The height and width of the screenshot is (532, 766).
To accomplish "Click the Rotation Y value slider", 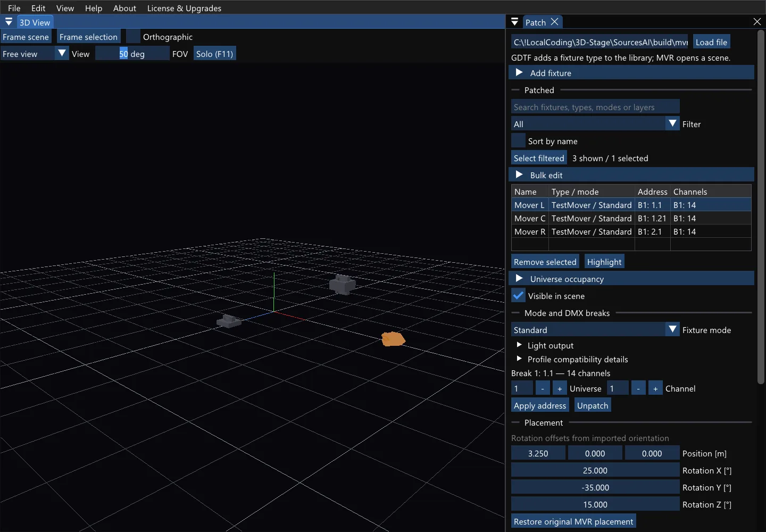I will tap(595, 487).
